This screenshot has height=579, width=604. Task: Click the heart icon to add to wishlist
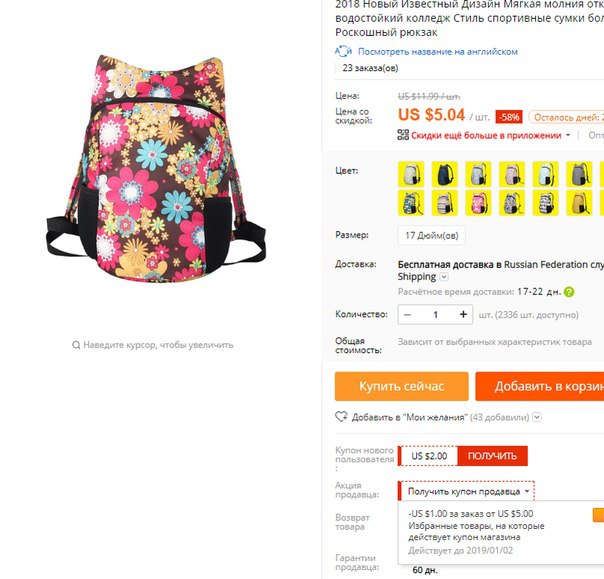341,417
